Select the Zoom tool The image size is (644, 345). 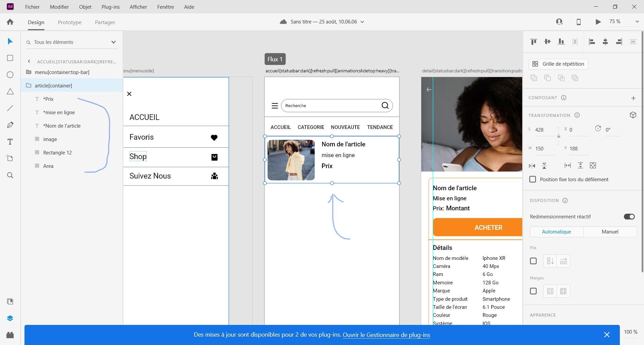[10, 175]
